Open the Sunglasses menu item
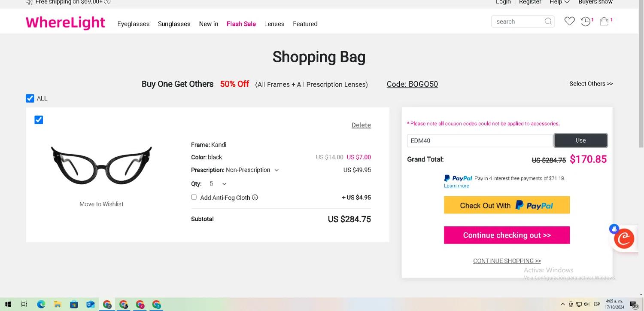 coord(174,24)
